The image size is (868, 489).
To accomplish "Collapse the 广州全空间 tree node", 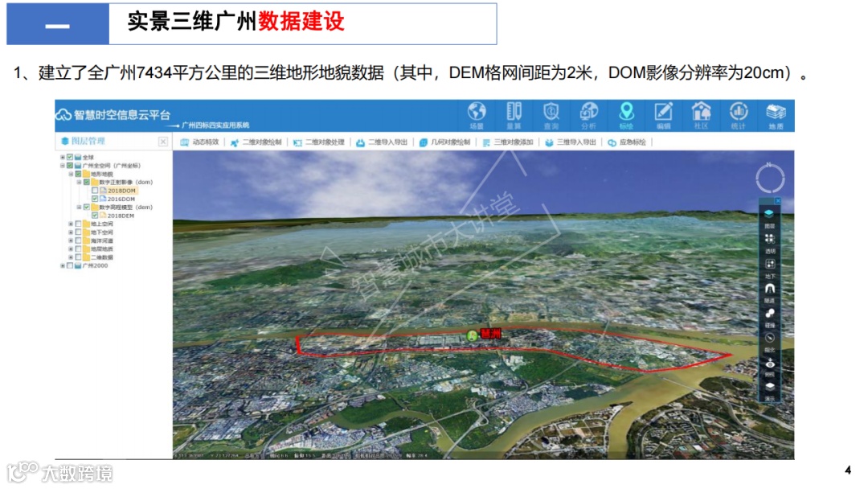I will pyautogui.click(x=63, y=166).
